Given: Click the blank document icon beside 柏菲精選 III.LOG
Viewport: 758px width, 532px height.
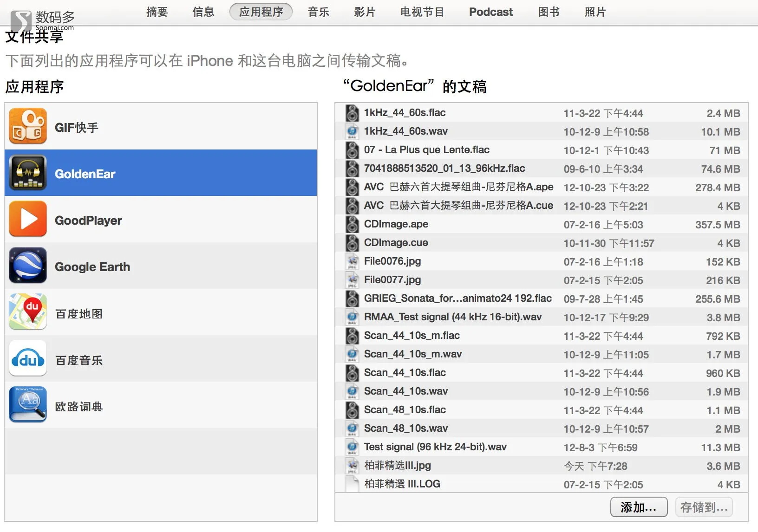Looking at the screenshot, I should click(x=353, y=484).
